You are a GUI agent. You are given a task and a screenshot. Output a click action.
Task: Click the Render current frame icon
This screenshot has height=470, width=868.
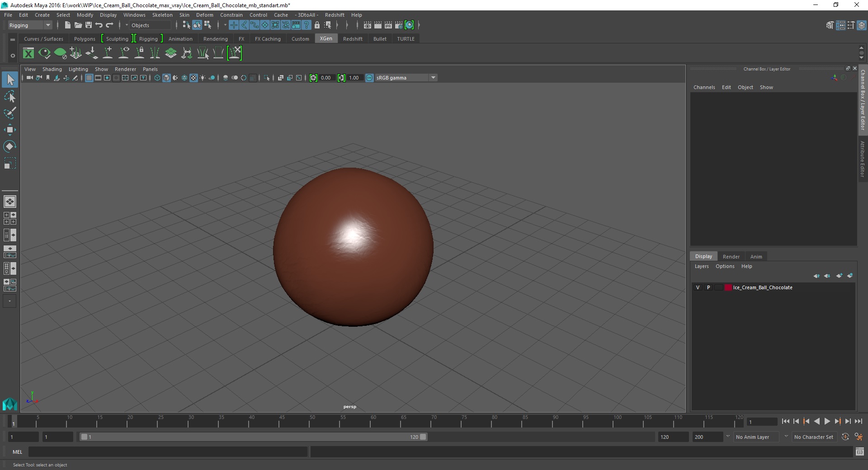pyautogui.click(x=378, y=25)
